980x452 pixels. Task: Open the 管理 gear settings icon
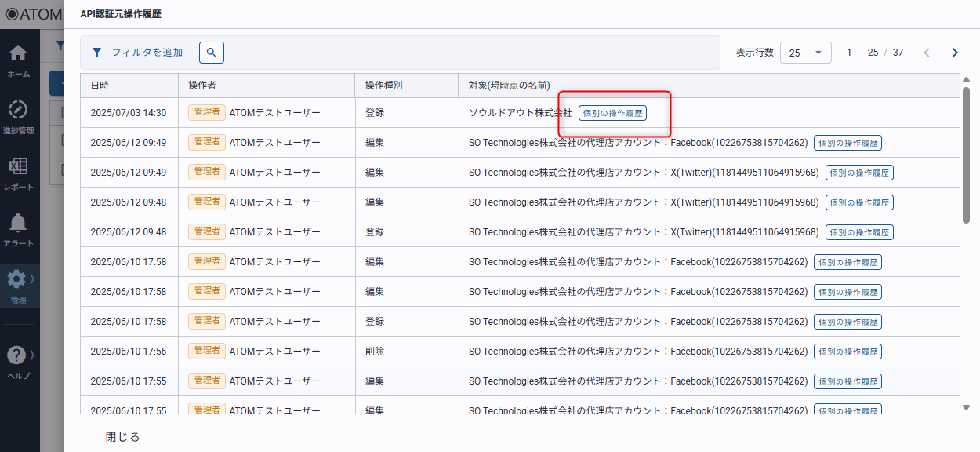tap(16, 279)
